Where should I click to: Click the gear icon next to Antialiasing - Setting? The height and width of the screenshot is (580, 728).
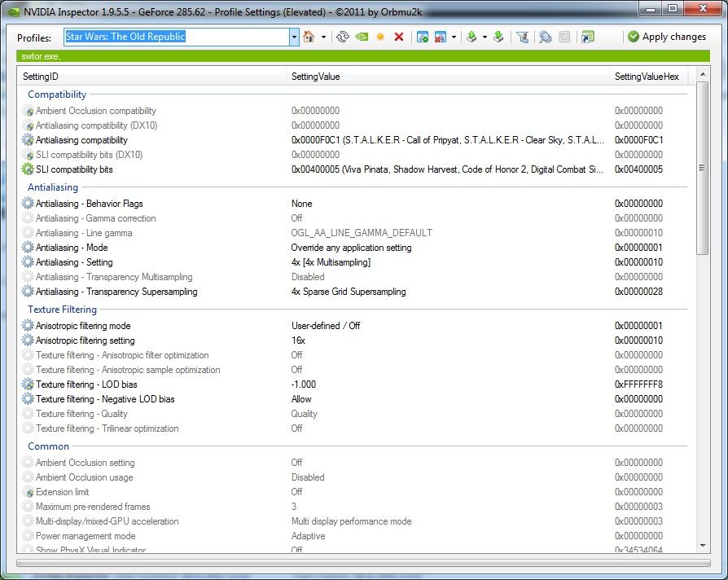tap(28, 262)
